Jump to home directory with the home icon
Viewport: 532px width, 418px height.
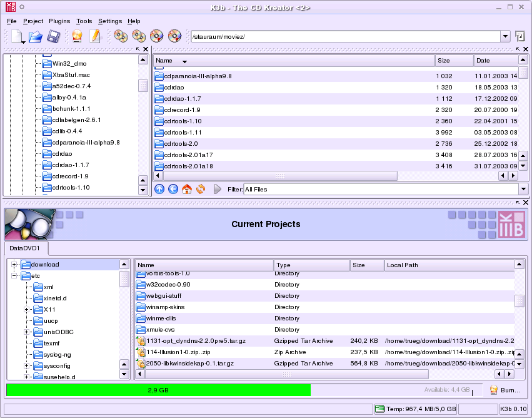[187, 188]
